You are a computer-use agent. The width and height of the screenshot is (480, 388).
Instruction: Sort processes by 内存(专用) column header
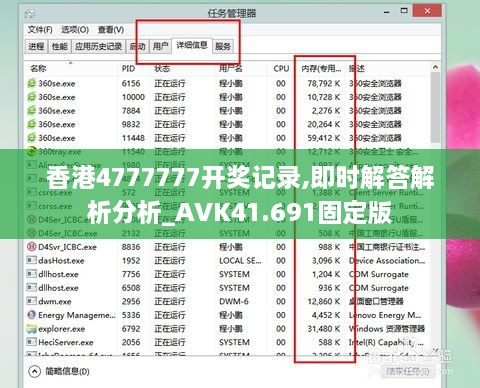click(x=321, y=68)
